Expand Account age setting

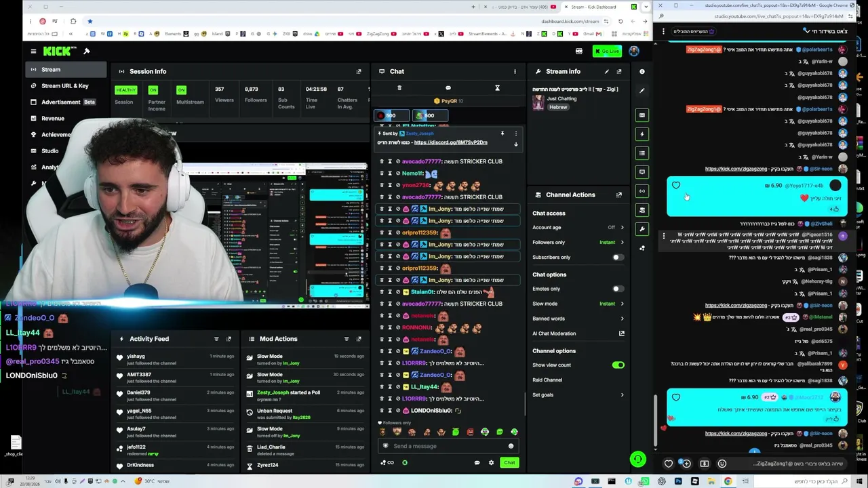tap(578, 228)
